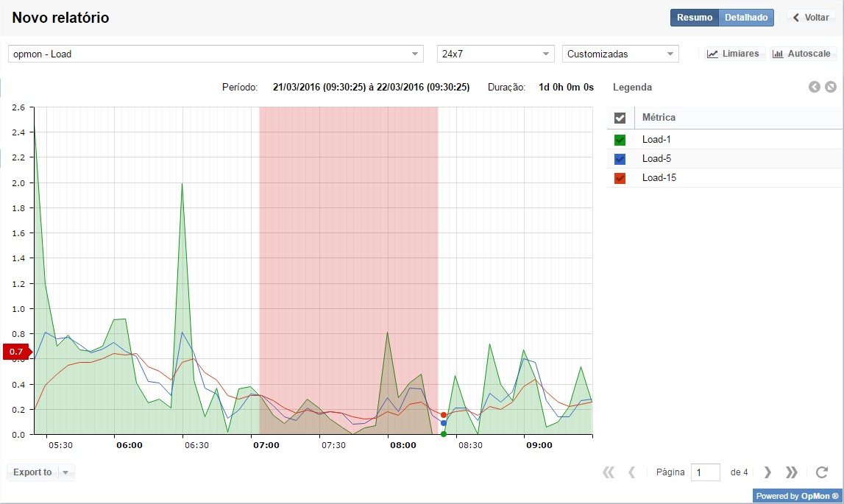844x504 pixels.
Task: Go to the next page arrow
Action: click(767, 472)
